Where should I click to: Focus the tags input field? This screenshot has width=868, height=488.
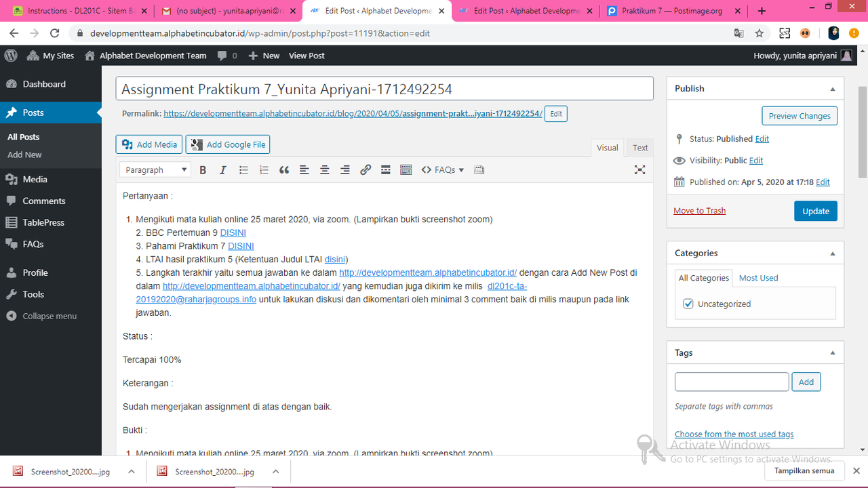732,382
